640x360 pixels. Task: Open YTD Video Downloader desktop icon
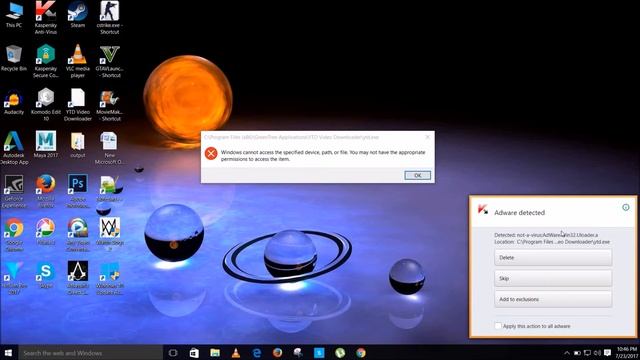point(78,104)
